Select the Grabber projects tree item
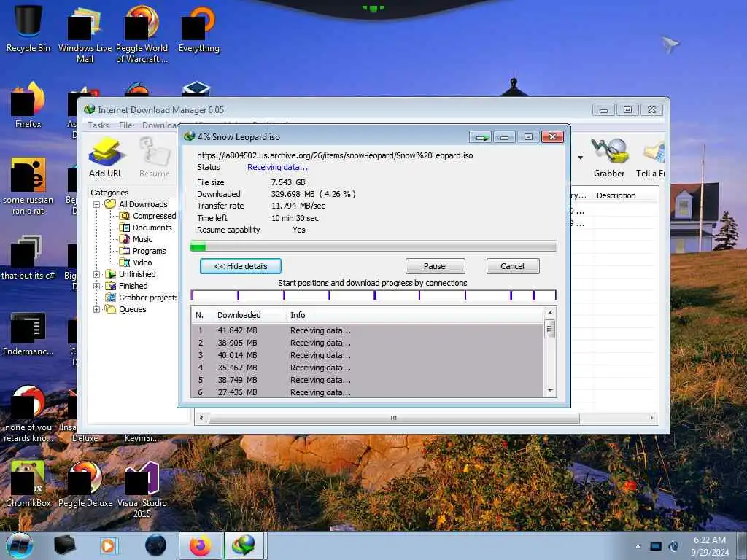 point(142,297)
